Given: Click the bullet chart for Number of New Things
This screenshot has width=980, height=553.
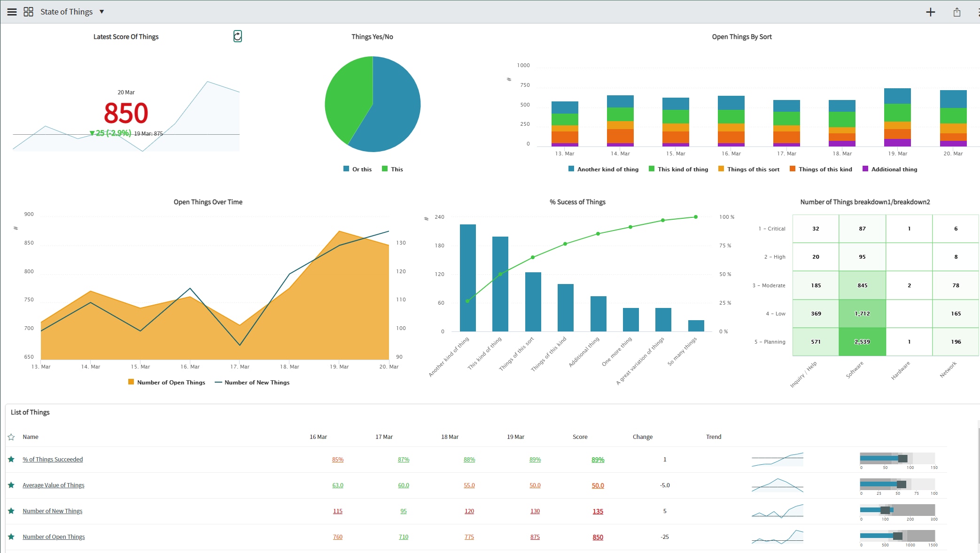Looking at the screenshot, I should (x=897, y=511).
